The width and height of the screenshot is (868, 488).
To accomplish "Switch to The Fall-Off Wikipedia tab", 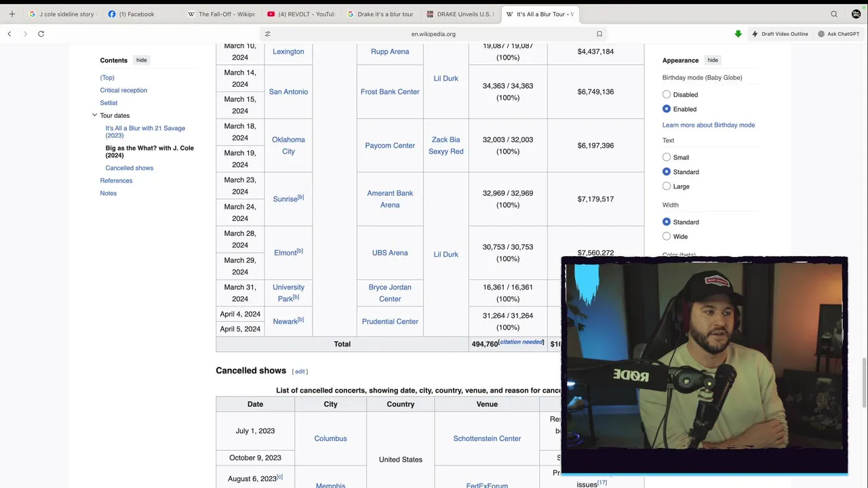I will point(220,14).
